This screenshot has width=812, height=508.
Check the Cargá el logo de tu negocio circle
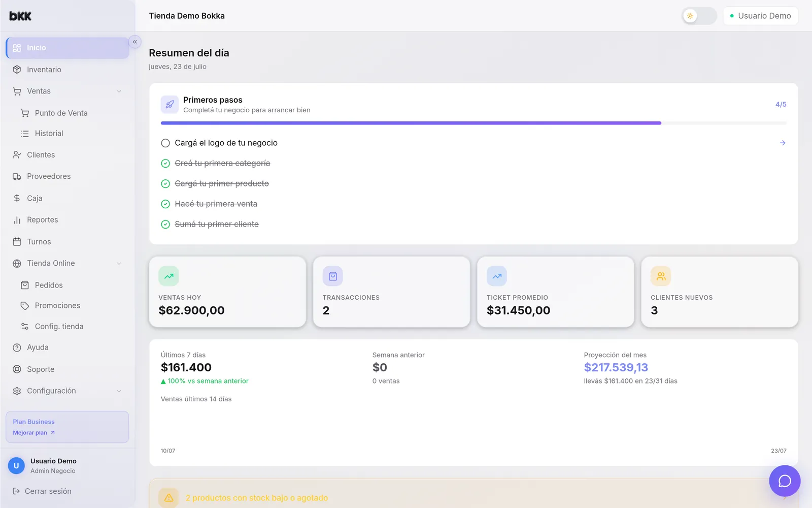click(x=165, y=143)
